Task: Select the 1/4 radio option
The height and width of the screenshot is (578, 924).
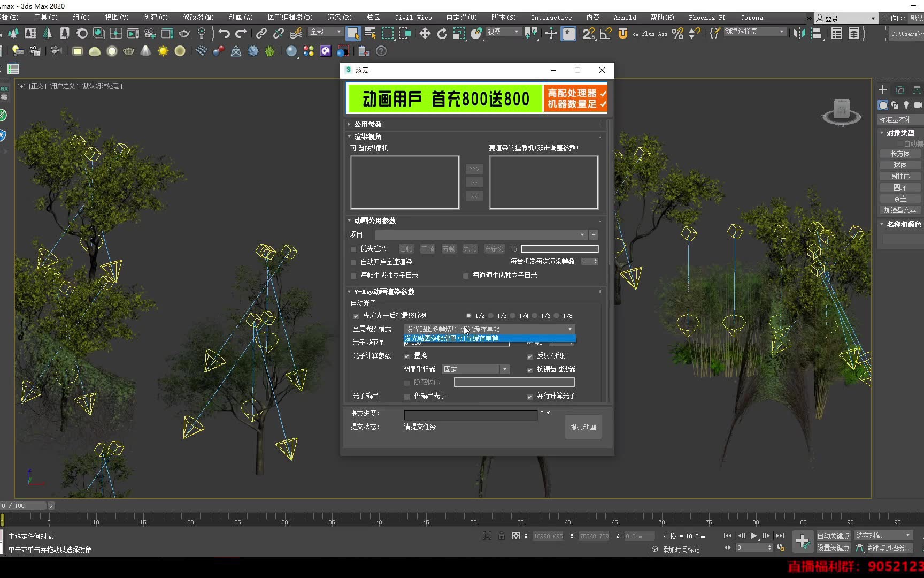Action: pos(513,316)
